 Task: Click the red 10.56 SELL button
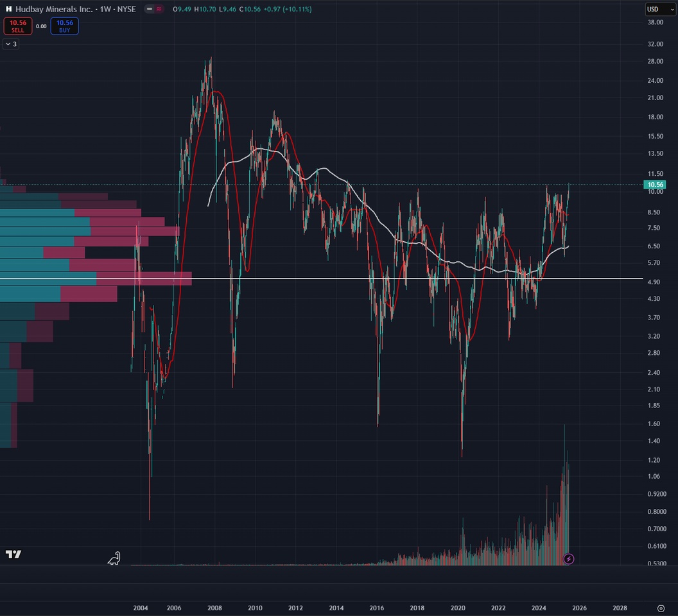tap(18, 26)
